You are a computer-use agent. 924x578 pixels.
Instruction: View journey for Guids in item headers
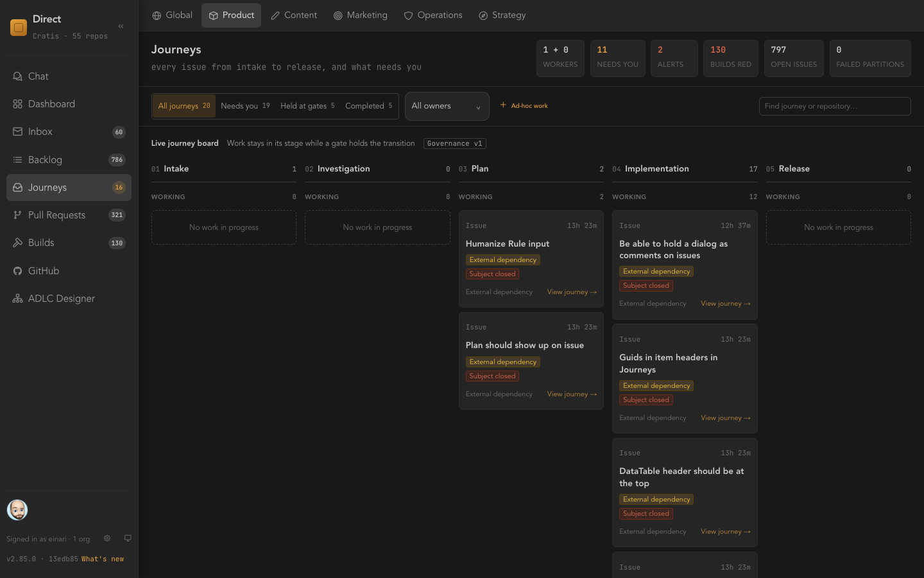[x=726, y=418]
